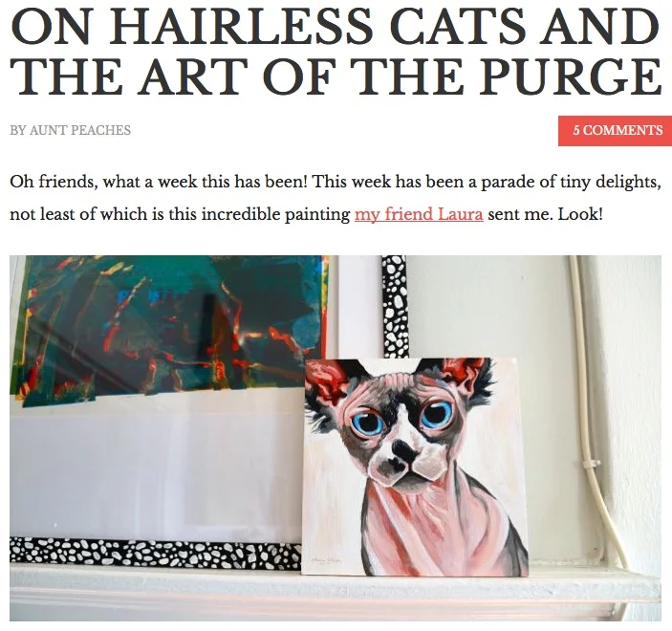Click the "By Aunt Peaches" author byline
Viewport: 672px width, 631px height.
pos(71,130)
